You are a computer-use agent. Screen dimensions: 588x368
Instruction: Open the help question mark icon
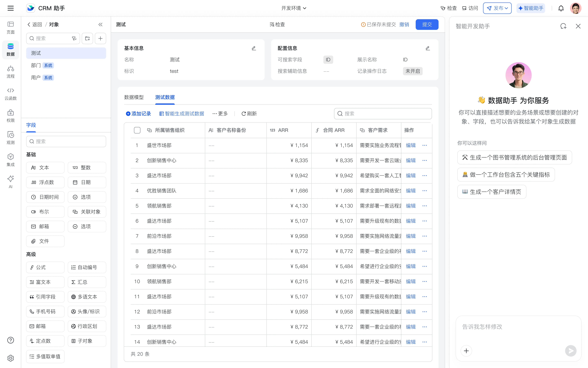pos(10,340)
